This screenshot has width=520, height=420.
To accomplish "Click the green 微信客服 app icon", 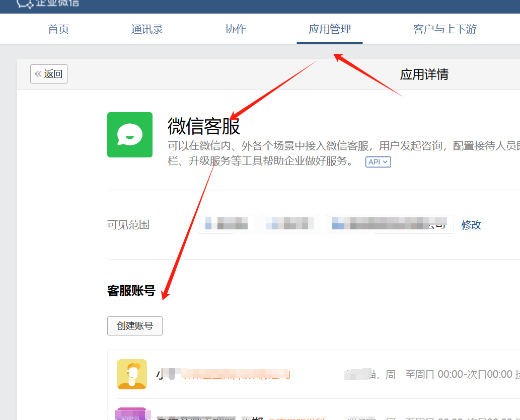I will [x=130, y=135].
